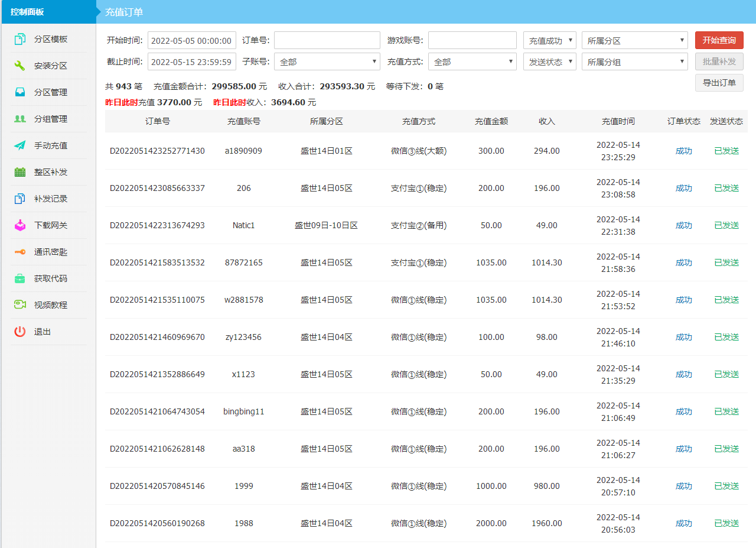Viewport: 756px width, 548px height.
Task: Open the 发送状态 dropdown
Action: click(x=549, y=61)
